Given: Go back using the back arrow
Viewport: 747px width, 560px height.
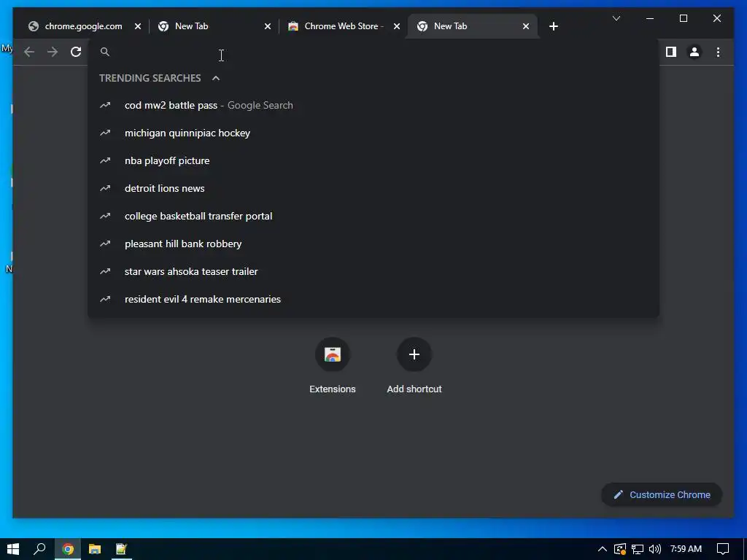Looking at the screenshot, I should pyautogui.click(x=29, y=52).
